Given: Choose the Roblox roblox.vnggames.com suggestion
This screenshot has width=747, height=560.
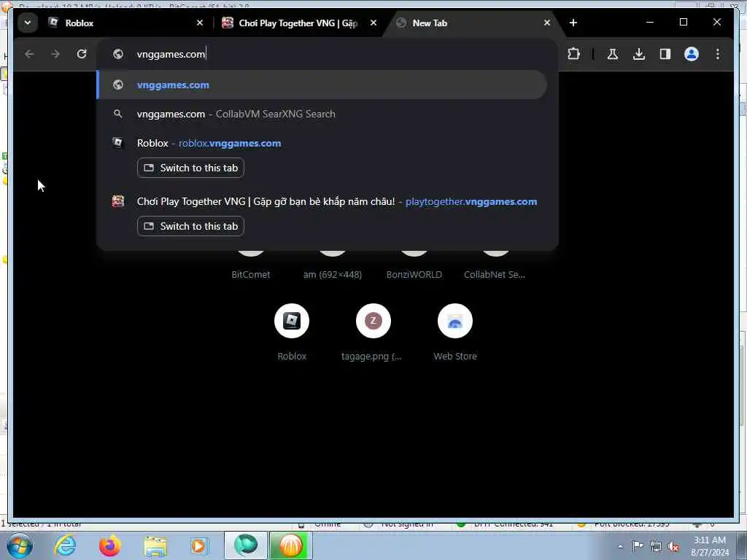Looking at the screenshot, I should point(322,143).
